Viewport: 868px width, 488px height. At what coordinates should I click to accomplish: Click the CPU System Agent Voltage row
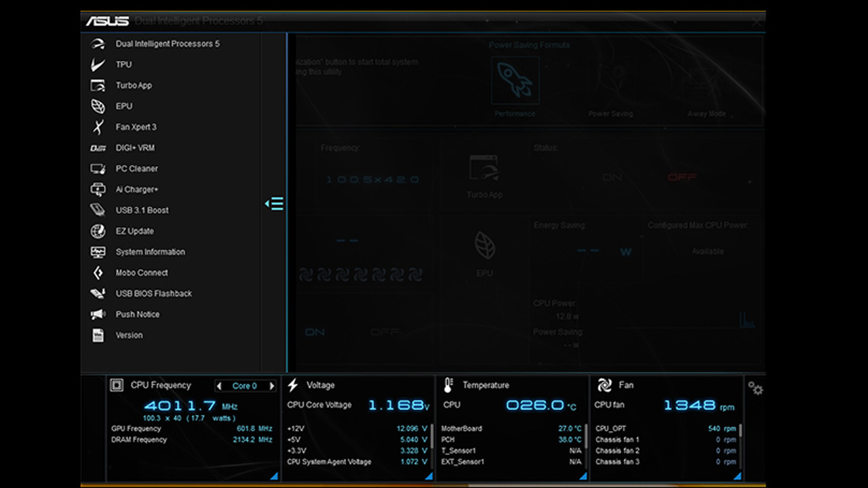(x=357, y=462)
